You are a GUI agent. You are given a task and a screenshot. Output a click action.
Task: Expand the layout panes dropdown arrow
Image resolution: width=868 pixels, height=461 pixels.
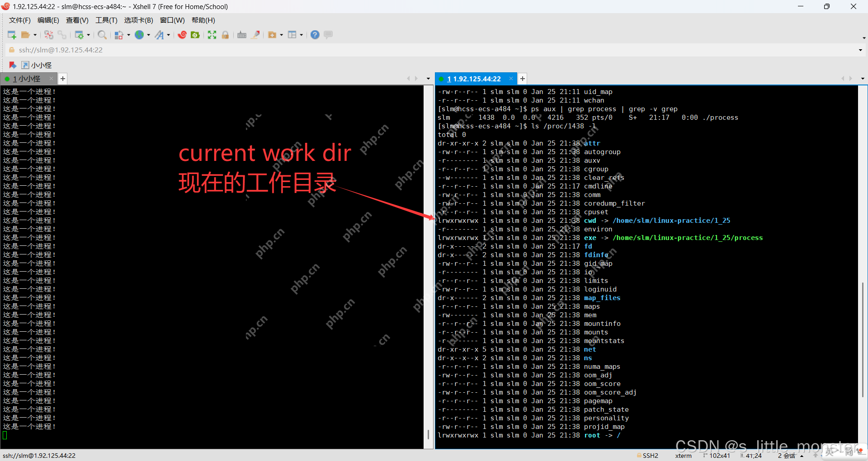tap(302, 35)
